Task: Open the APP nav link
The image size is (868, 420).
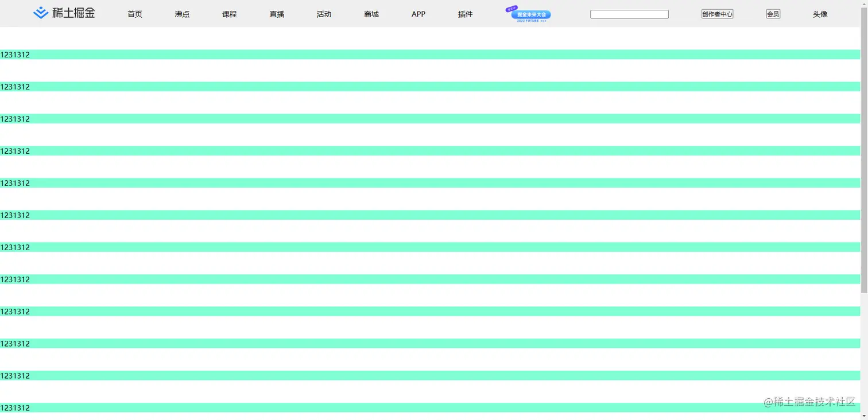Action: pos(418,14)
